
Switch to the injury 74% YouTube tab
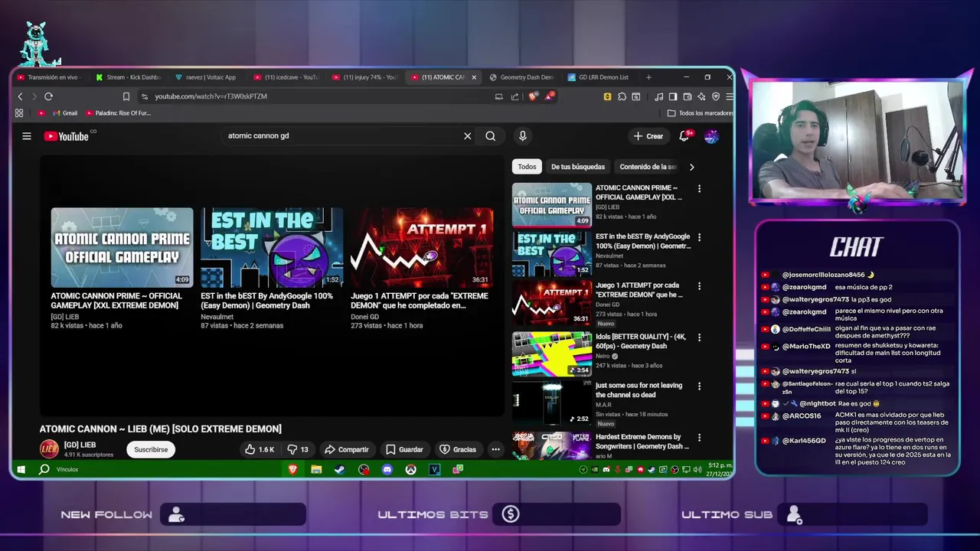pyautogui.click(x=365, y=77)
